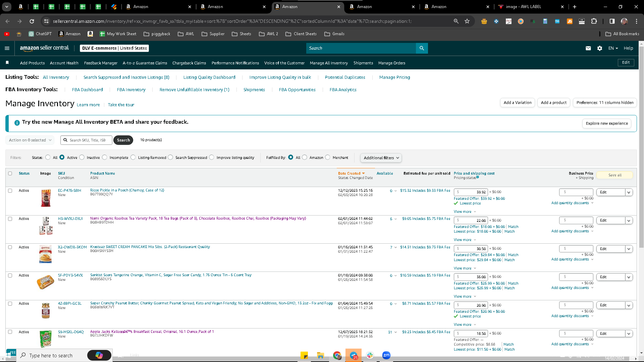Open the Ricos Pickle product thumbnail
The height and width of the screenshot is (362, 644).
pyautogui.click(x=46, y=198)
